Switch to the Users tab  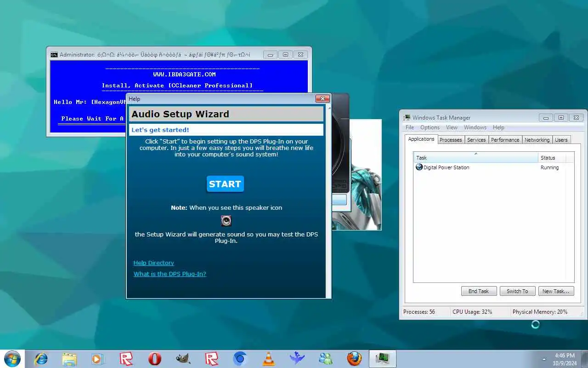561,140
